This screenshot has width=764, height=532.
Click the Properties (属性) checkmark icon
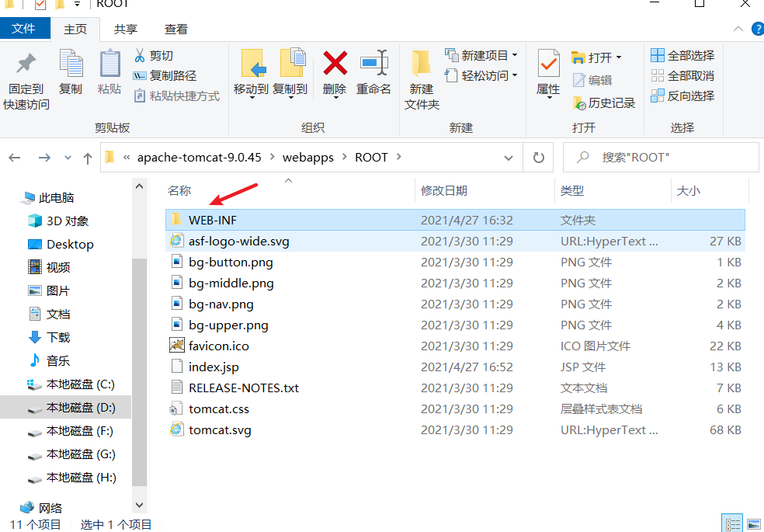pos(549,64)
